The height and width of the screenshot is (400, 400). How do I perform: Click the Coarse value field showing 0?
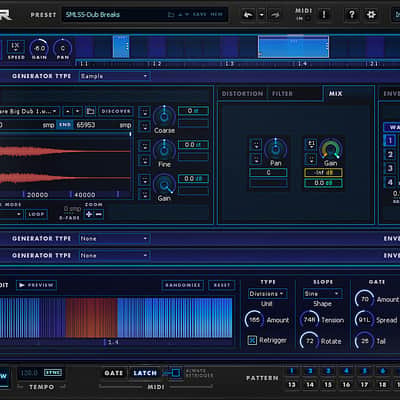(x=193, y=111)
